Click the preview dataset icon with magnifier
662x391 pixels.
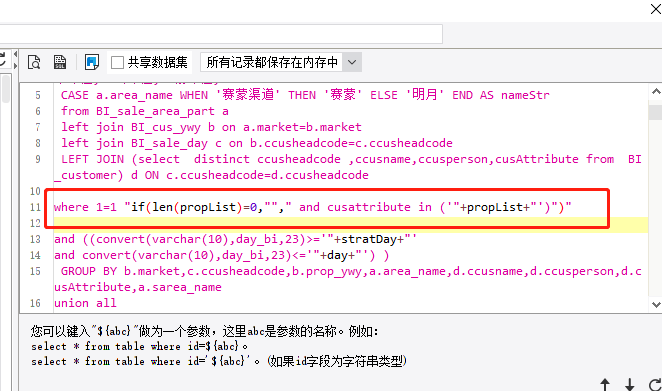(34, 62)
